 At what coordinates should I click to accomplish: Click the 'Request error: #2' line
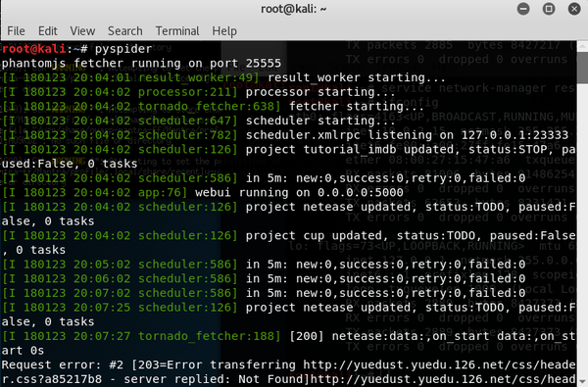(x=289, y=364)
